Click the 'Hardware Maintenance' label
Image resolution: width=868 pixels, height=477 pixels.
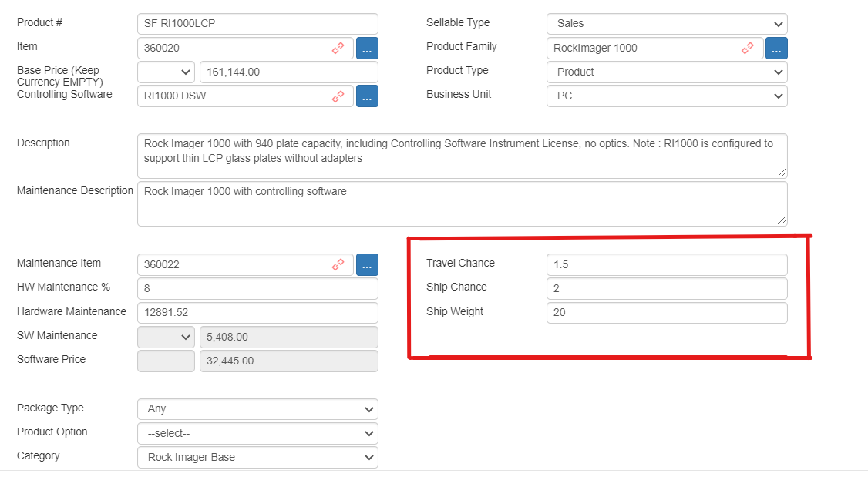72,311
